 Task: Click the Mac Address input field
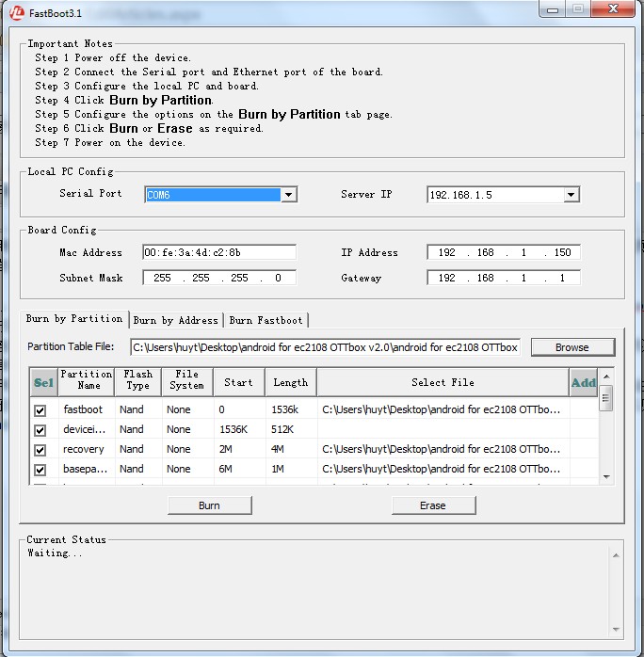click(x=218, y=252)
